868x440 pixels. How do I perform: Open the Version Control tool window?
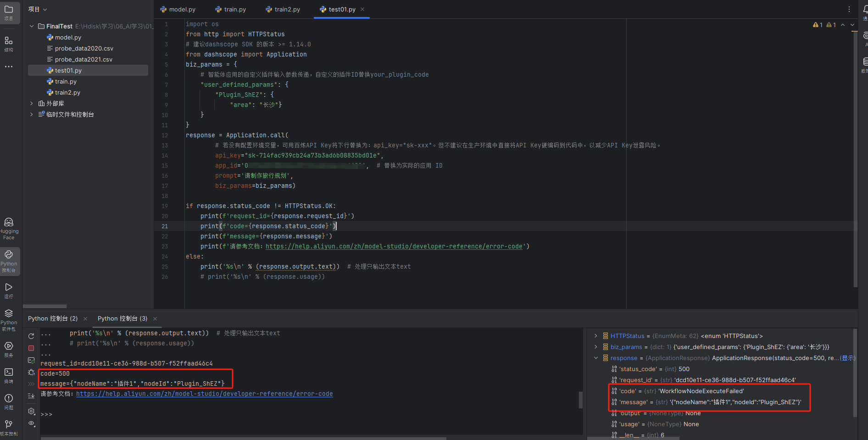[x=9, y=426]
